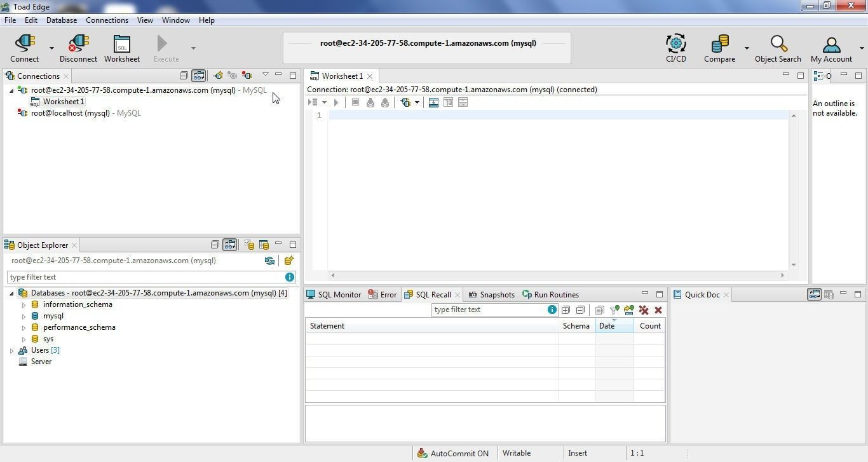Open the My Account dropdown arrow
Image resolution: width=868 pixels, height=462 pixels.
862,48
